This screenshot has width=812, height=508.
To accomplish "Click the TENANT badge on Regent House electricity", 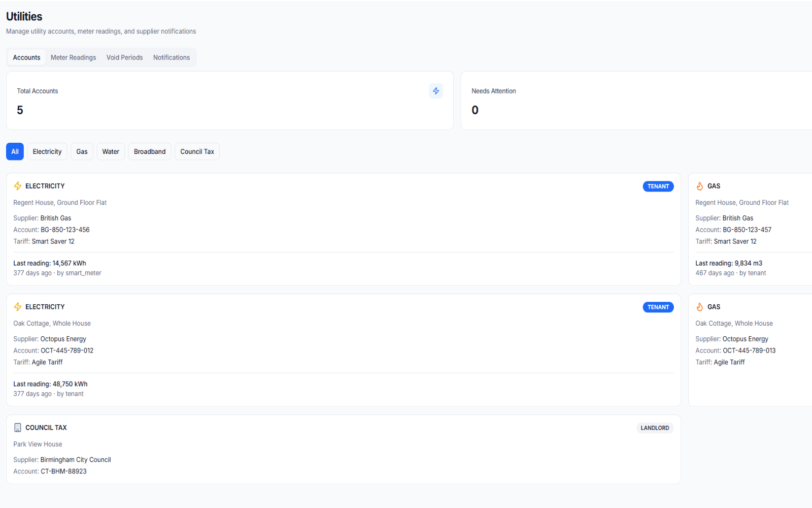I will 658,186.
